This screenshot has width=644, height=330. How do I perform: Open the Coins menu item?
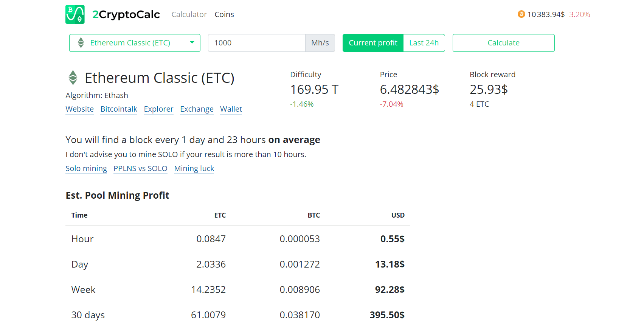pyautogui.click(x=224, y=14)
